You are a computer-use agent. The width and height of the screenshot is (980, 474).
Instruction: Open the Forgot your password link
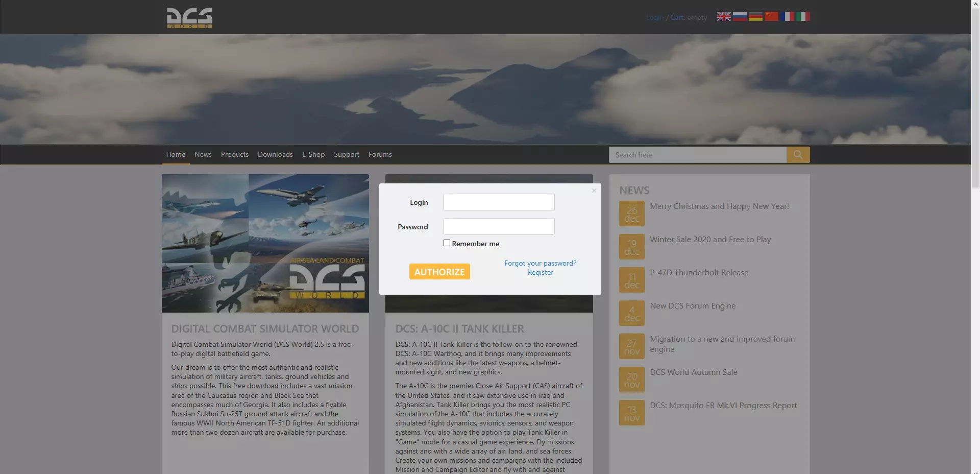click(541, 263)
